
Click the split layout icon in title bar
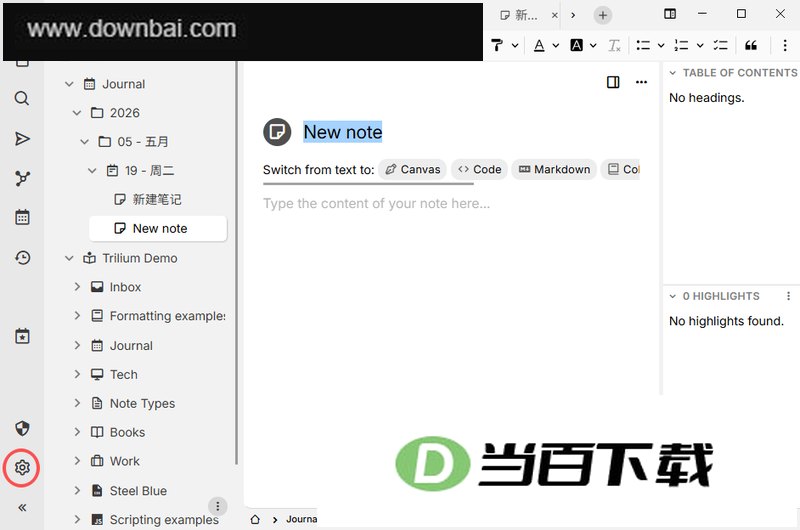[x=670, y=14]
